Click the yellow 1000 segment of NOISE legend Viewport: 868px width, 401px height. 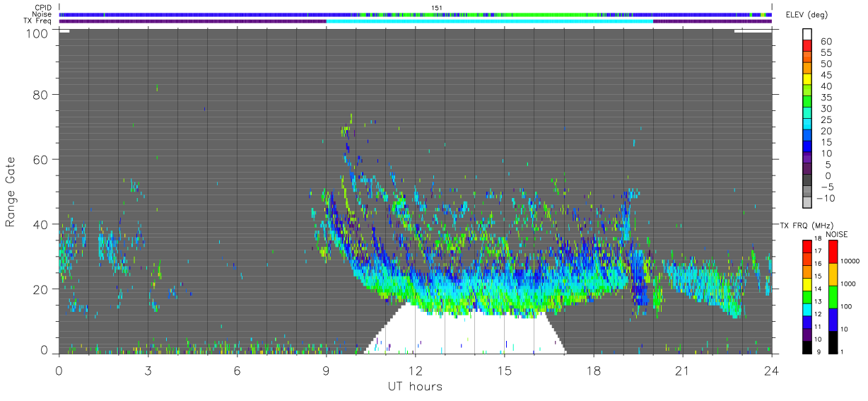tap(832, 274)
